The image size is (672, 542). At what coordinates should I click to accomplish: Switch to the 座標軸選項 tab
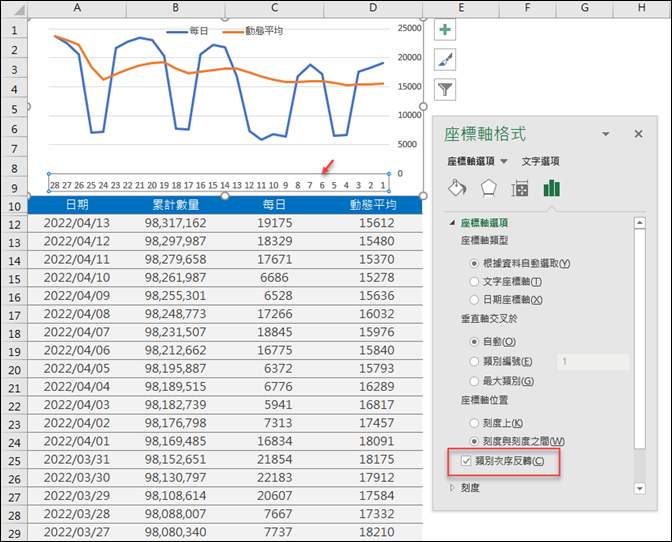click(x=471, y=162)
